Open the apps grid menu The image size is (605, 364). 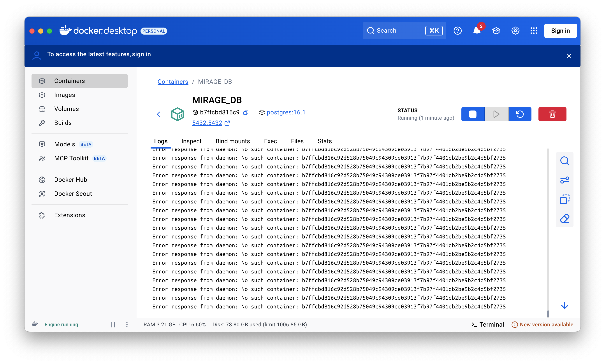point(534,31)
